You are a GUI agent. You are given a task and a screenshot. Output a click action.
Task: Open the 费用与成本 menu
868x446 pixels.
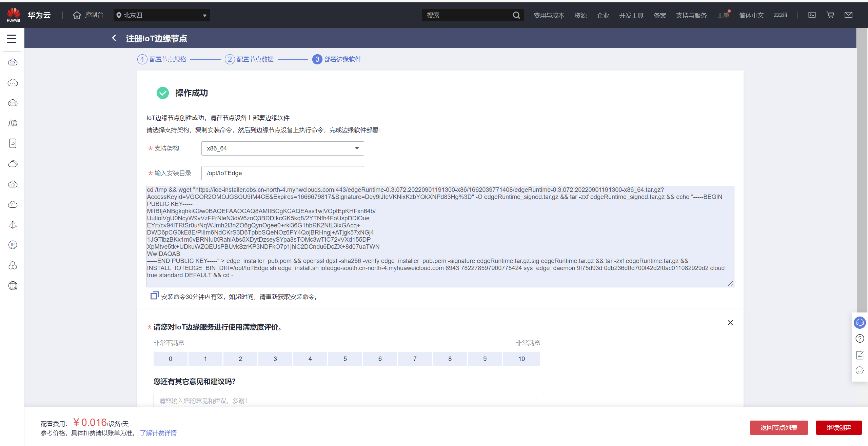pyautogui.click(x=549, y=15)
